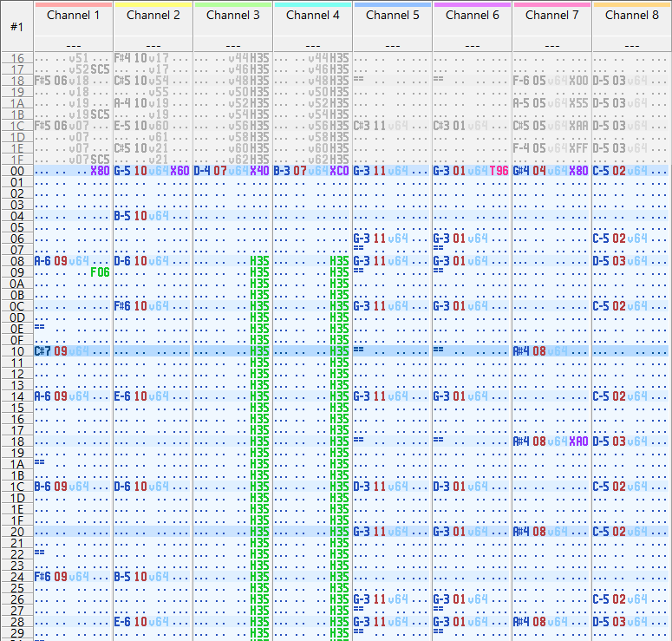Select the green F06 command in Channel 1

(x=100, y=272)
